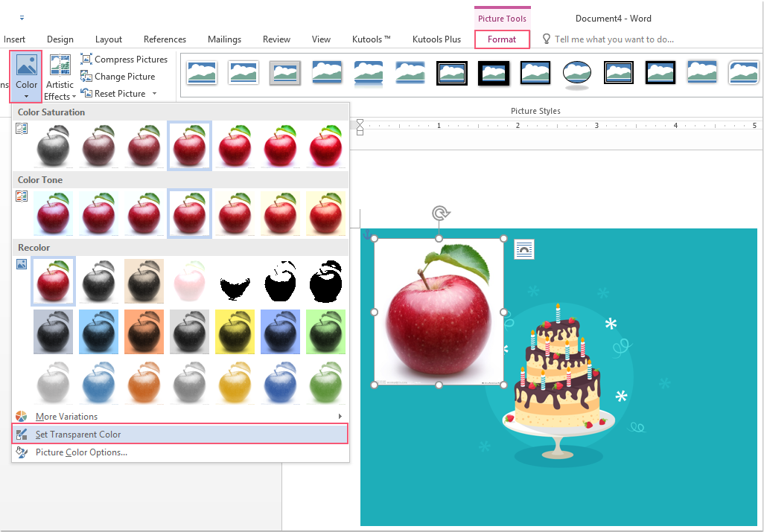The width and height of the screenshot is (764, 532).
Task: Open the Mailings ribbon tab
Action: pos(225,39)
